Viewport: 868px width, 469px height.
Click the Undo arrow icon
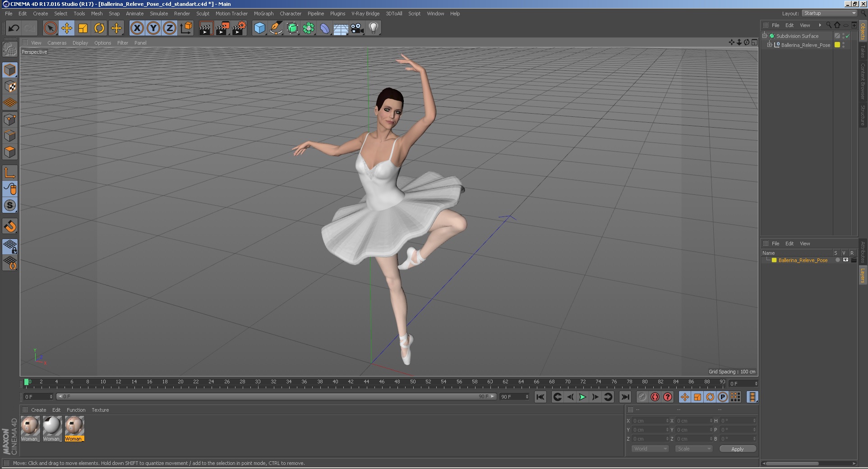click(x=14, y=28)
